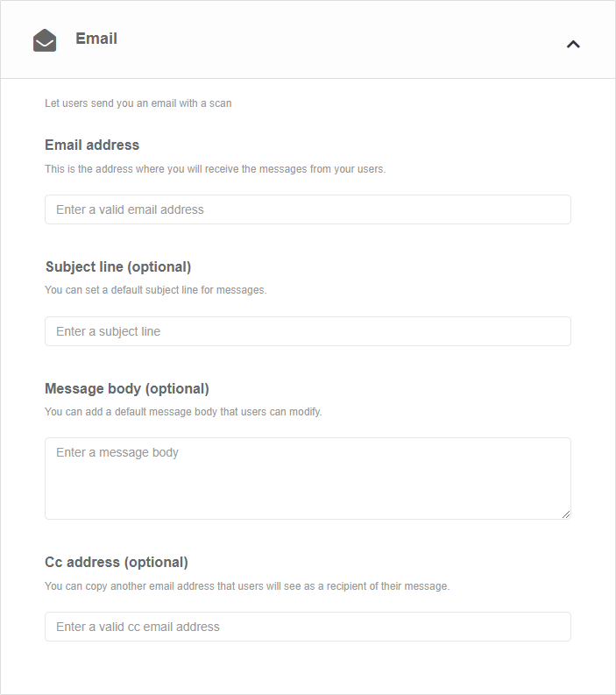Click the Email section title
Screen dimensions: 616x695
coord(96,39)
